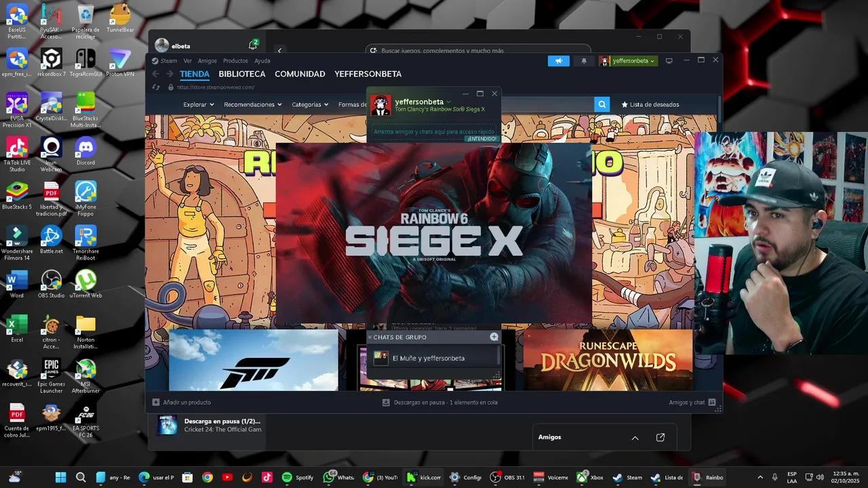This screenshot has width=868, height=488.
Task: Open Steam notifications bell
Action: click(584, 61)
